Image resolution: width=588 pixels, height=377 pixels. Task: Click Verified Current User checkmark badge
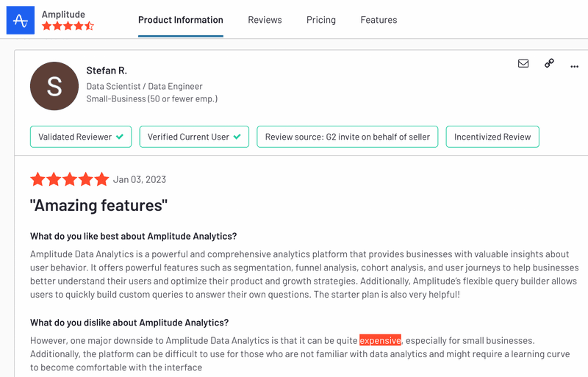(194, 137)
